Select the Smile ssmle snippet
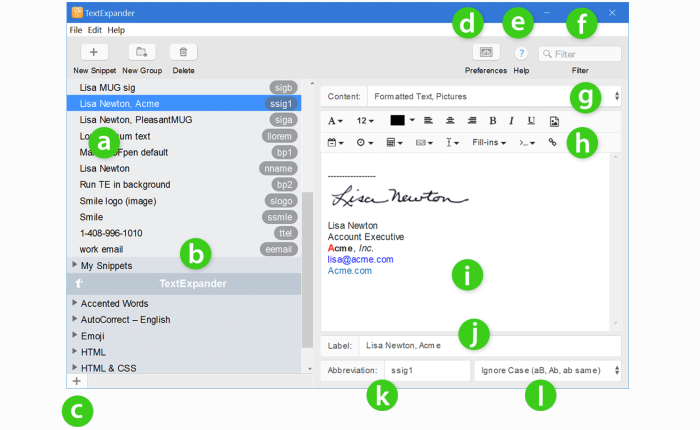700x430 pixels. click(184, 217)
